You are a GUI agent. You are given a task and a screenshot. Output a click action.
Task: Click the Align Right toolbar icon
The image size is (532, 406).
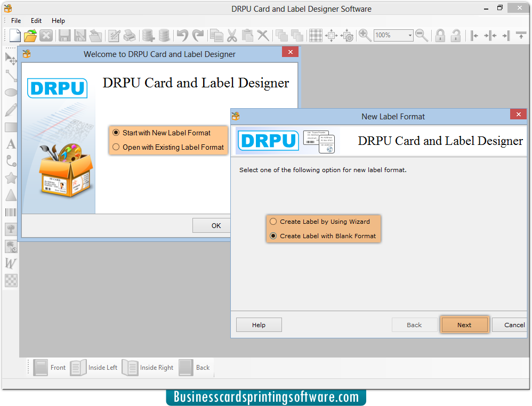tap(506, 35)
